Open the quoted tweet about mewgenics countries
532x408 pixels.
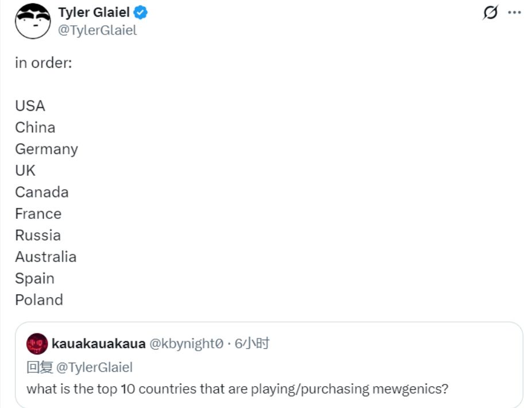coord(269,365)
